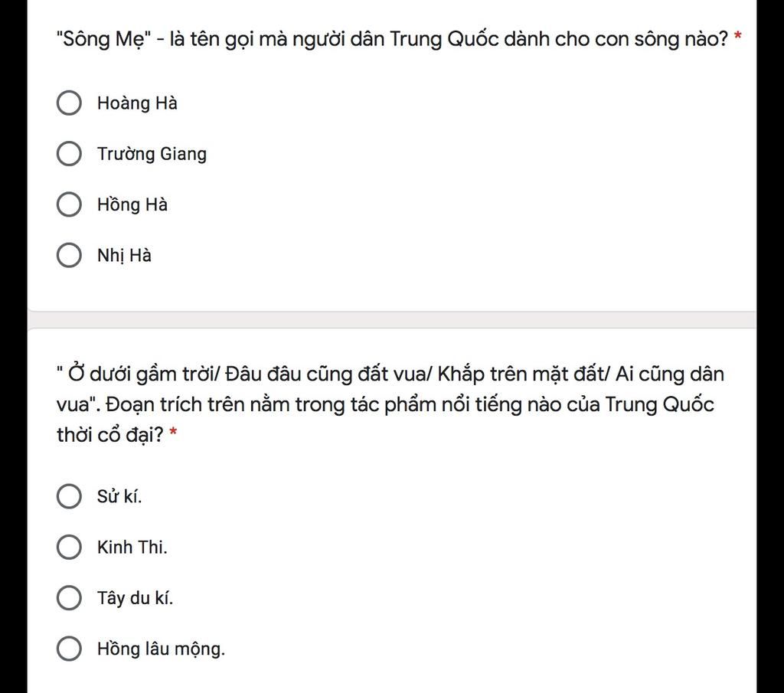784x693 pixels.
Task: Click the Kinh Thi answer label
Action: pyautogui.click(x=132, y=547)
